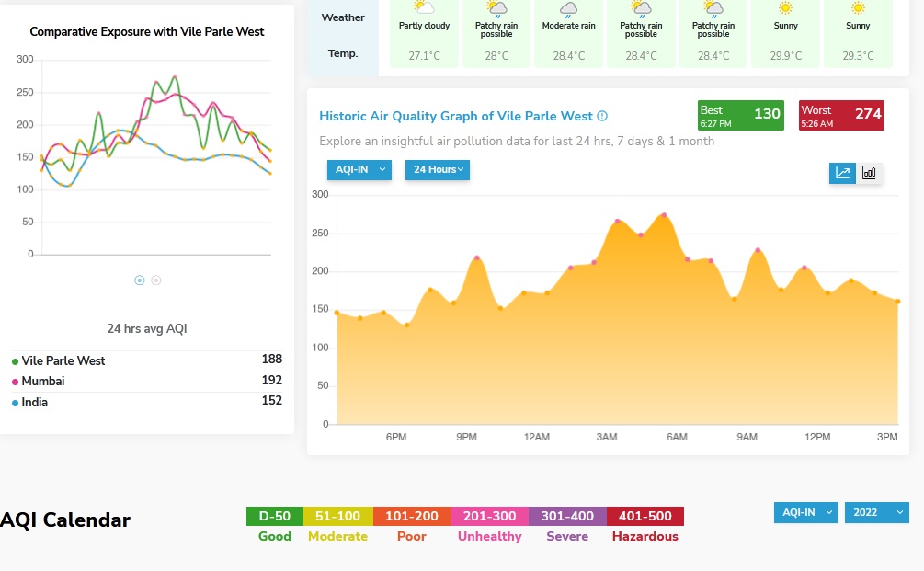
Task: Open the 2022 year dropdown
Action: click(x=876, y=512)
